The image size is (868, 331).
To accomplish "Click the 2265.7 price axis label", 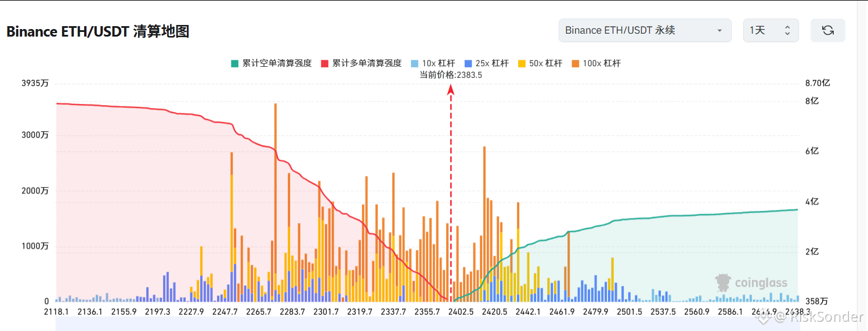I will click(258, 312).
